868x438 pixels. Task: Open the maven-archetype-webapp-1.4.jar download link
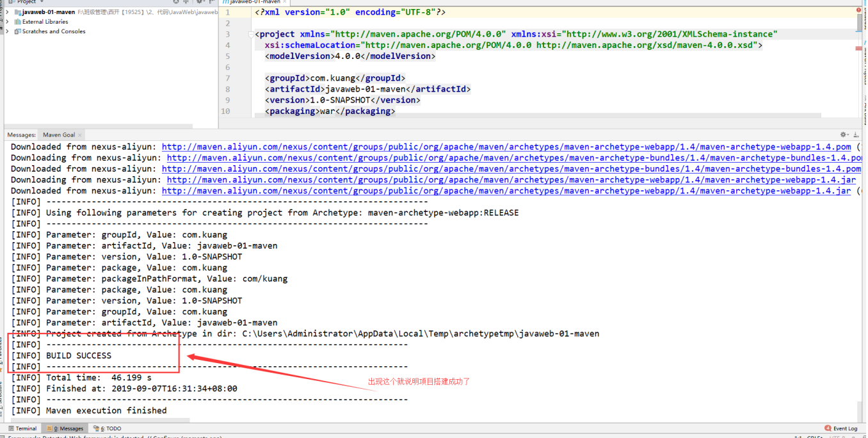pos(511,180)
